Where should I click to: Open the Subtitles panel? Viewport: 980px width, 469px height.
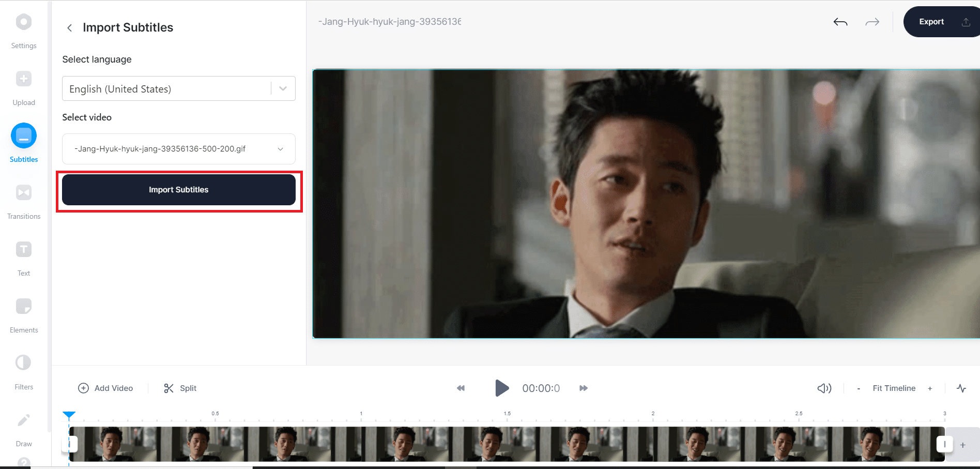pyautogui.click(x=23, y=141)
